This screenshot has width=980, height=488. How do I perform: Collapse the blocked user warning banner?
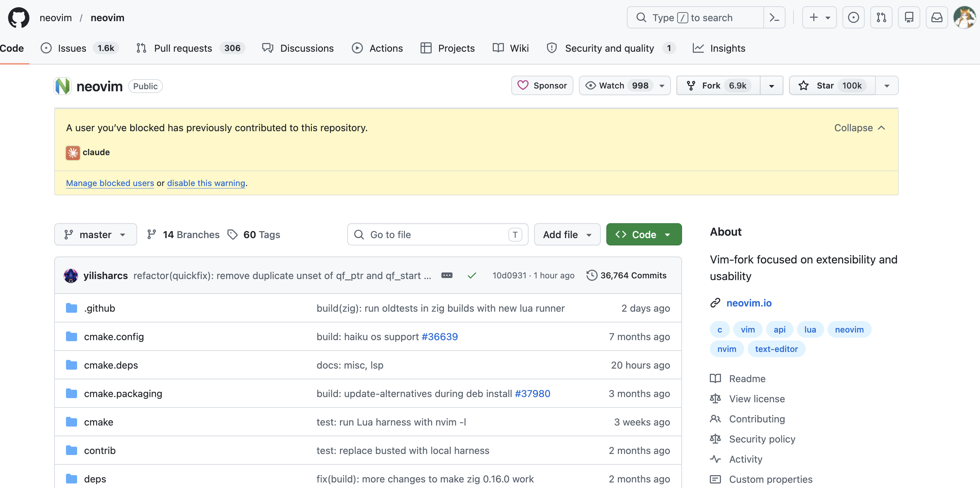click(x=860, y=128)
